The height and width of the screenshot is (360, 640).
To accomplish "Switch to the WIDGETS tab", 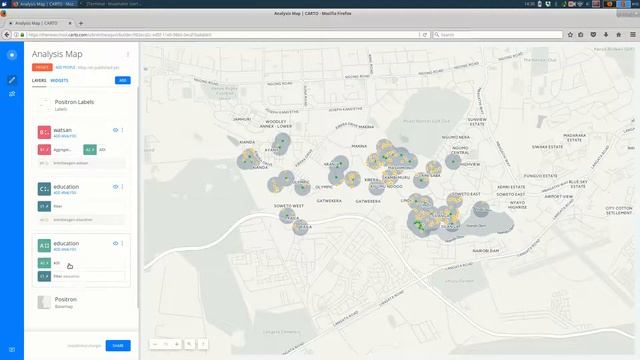I will pyautogui.click(x=59, y=80).
